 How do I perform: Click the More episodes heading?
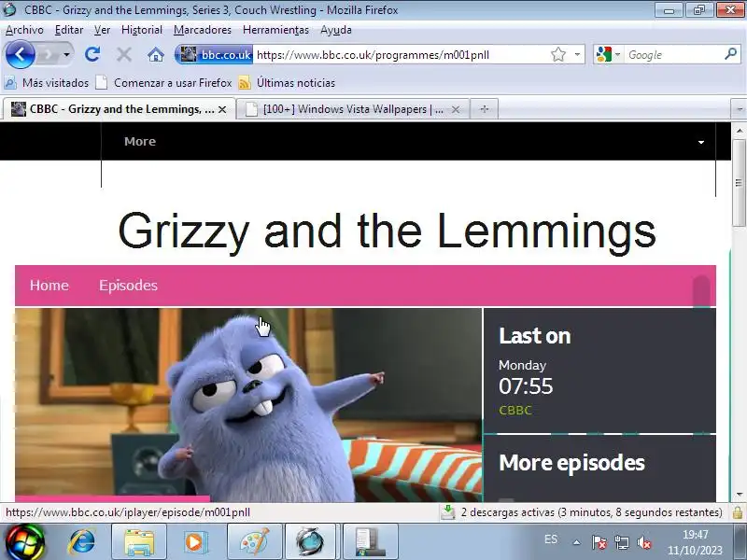[571, 462]
